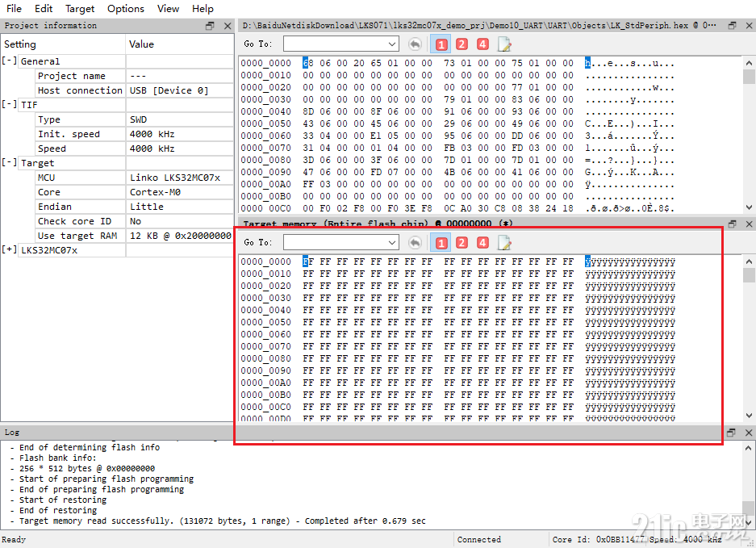Undock the Target memory window

click(x=732, y=224)
